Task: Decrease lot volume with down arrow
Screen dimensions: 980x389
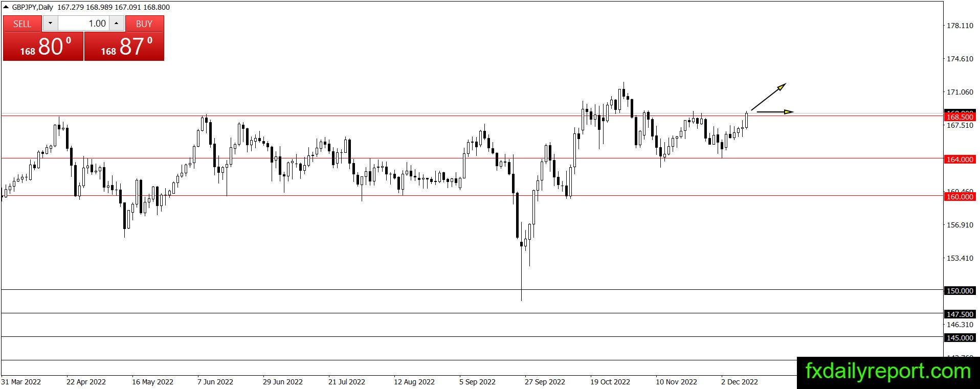Action: (x=50, y=24)
